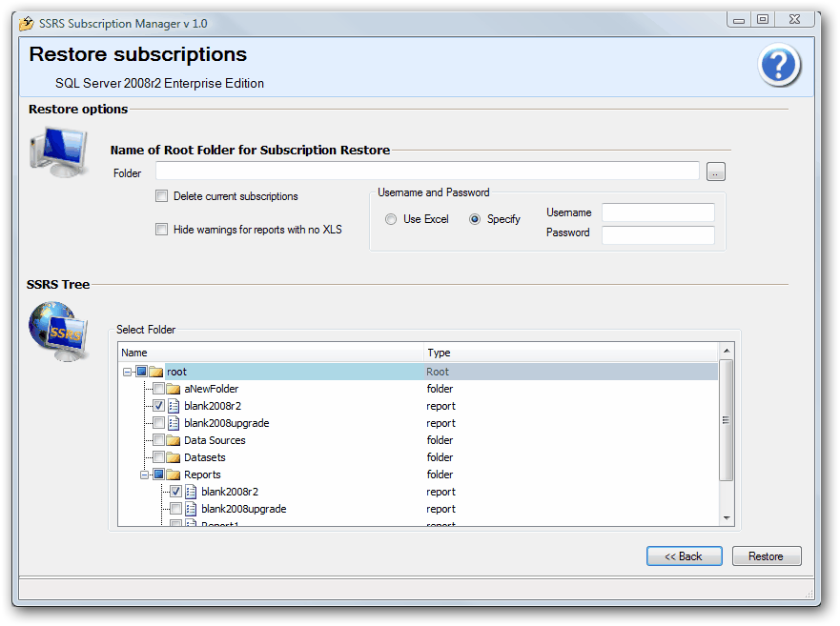The image size is (840, 626).
Task: Select the Datasets tree item
Action: tap(205, 457)
